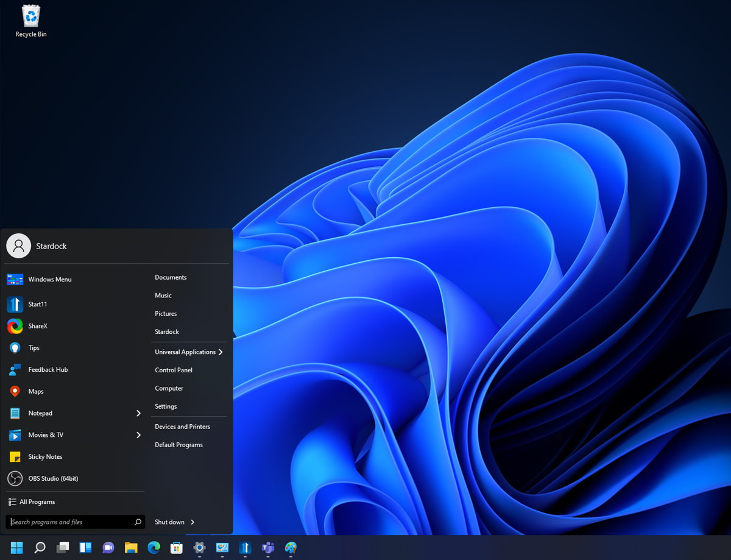Click the Sticky Notes label text
The height and width of the screenshot is (560, 731).
(x=45, y=457)
